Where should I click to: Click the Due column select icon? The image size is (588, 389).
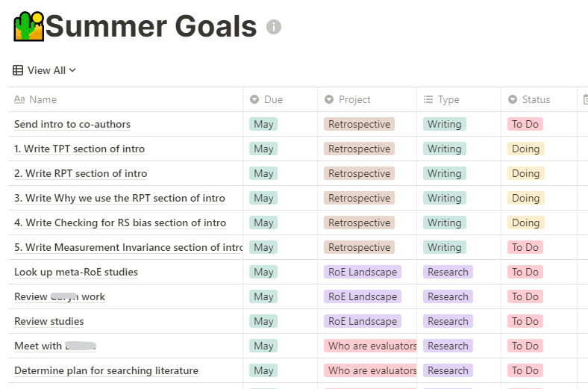coord(254,99)
